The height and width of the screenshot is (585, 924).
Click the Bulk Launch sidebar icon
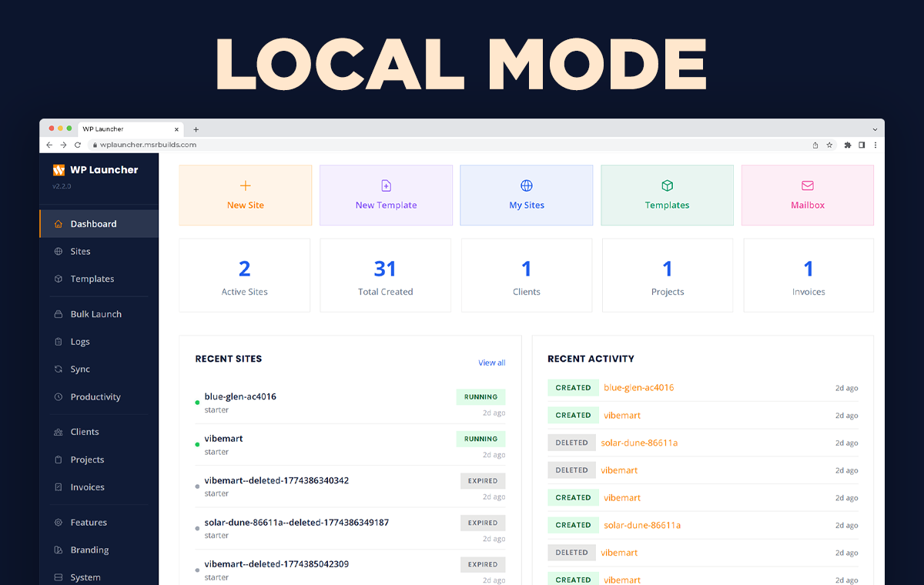click(x=59, y=314)
